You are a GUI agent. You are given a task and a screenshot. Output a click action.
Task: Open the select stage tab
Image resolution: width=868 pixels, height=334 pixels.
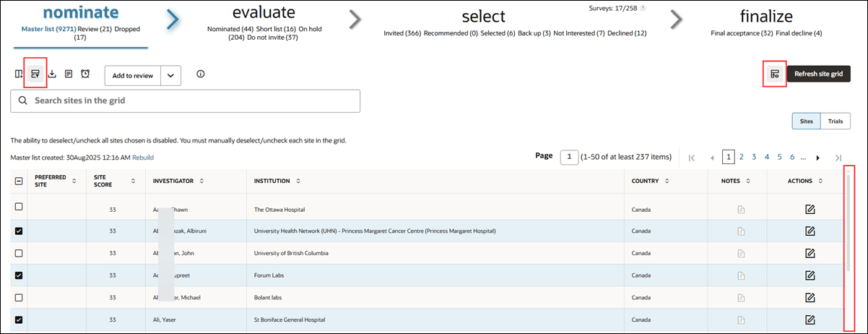pos(483,16)
